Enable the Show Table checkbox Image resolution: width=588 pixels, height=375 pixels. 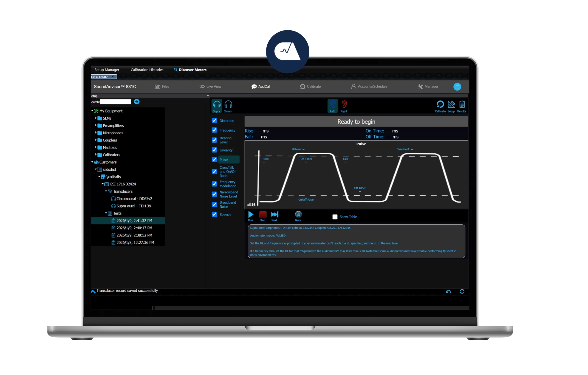[335, 217]
